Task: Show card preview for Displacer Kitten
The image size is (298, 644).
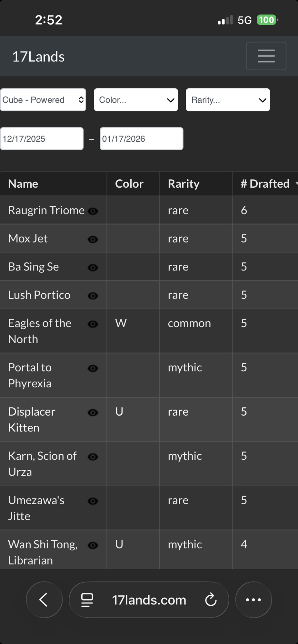Action: pyautogui.click(x=93, y=413)
